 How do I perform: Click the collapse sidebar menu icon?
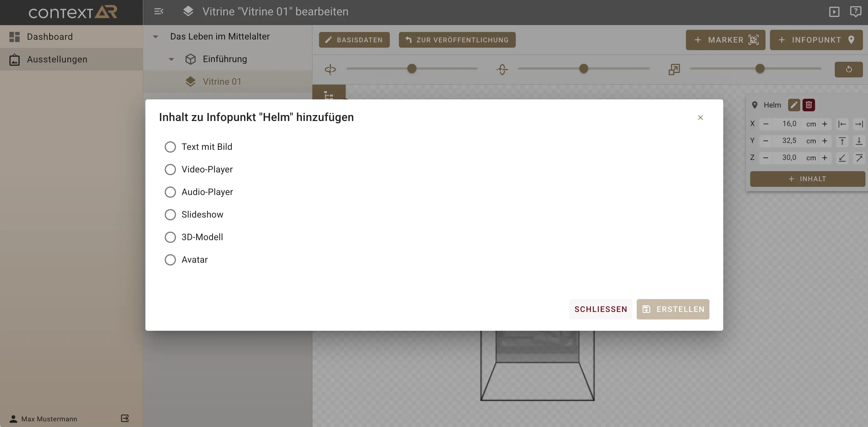[159, 12]
